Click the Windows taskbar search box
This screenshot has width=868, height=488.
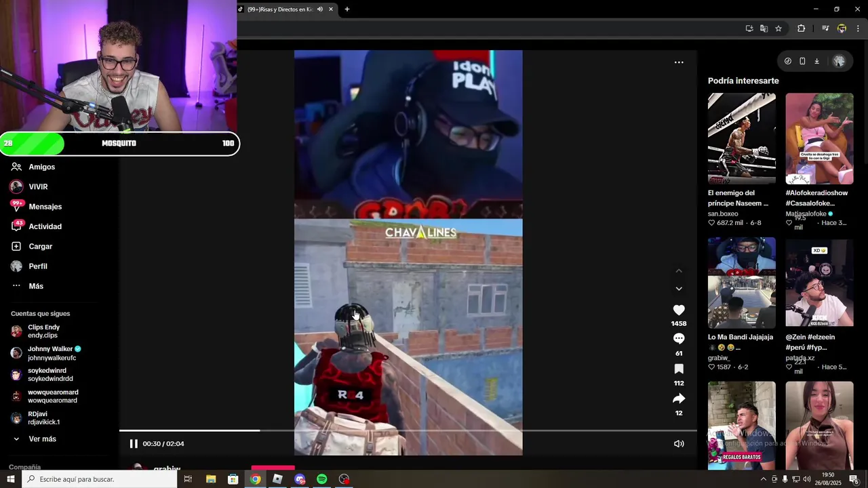(x=100, y=479)
